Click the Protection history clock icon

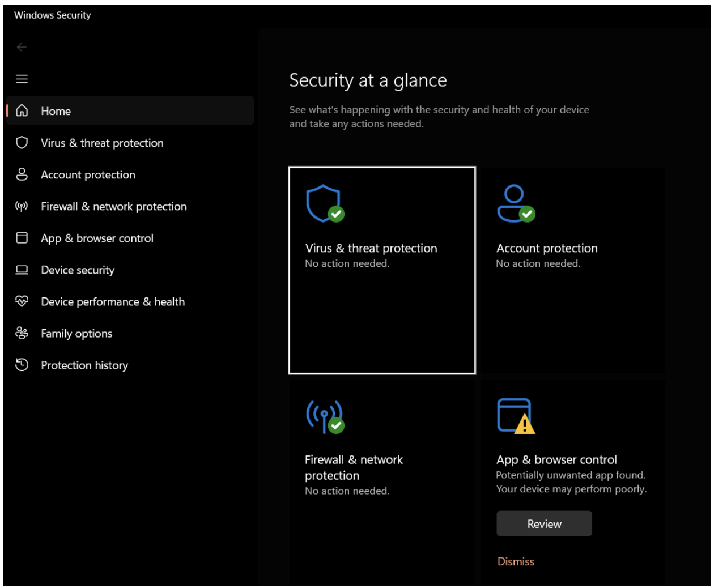[23, 365]
